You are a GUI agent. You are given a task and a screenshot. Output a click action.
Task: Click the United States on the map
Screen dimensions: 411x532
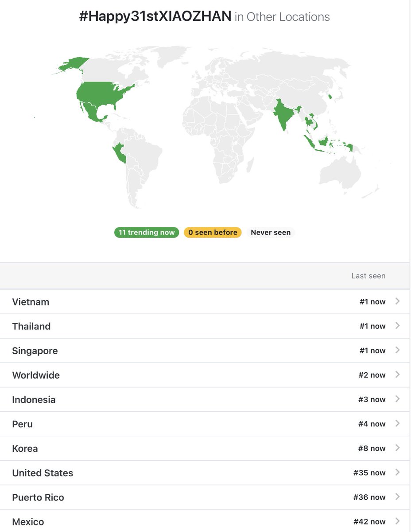coord(104,95)
